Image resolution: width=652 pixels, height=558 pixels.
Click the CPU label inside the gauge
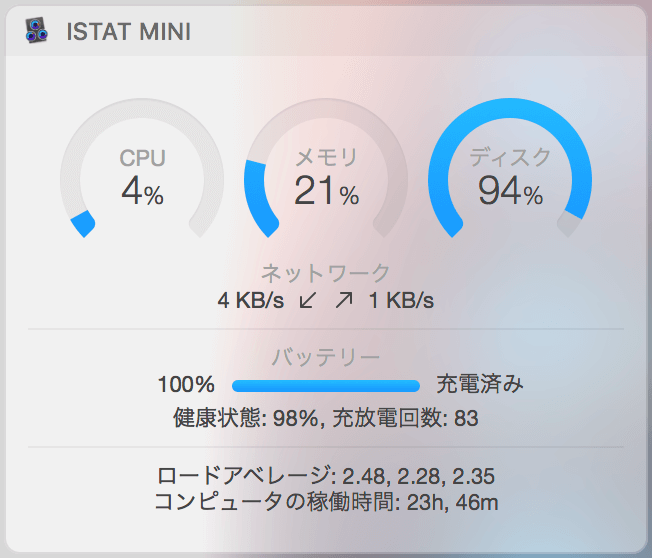coord(143,158)
